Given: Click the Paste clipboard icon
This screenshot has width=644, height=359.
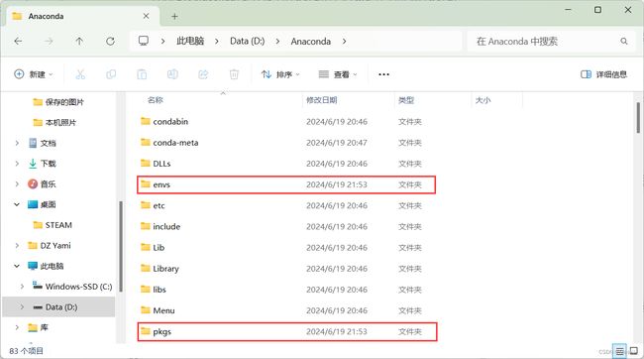Looking at the screenshot, I should pyautogui.click(x=142, y=74).
